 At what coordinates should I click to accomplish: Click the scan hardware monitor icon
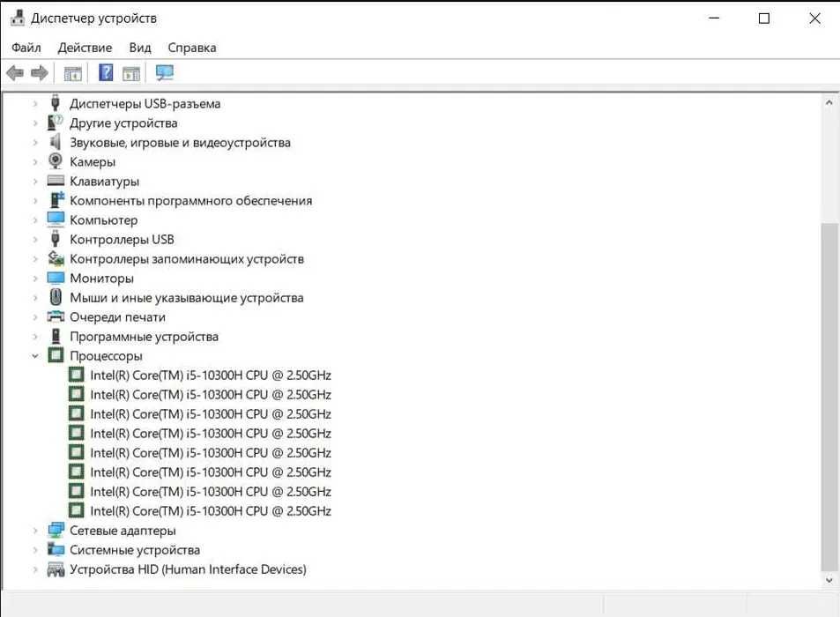click(x=165, y=72)
